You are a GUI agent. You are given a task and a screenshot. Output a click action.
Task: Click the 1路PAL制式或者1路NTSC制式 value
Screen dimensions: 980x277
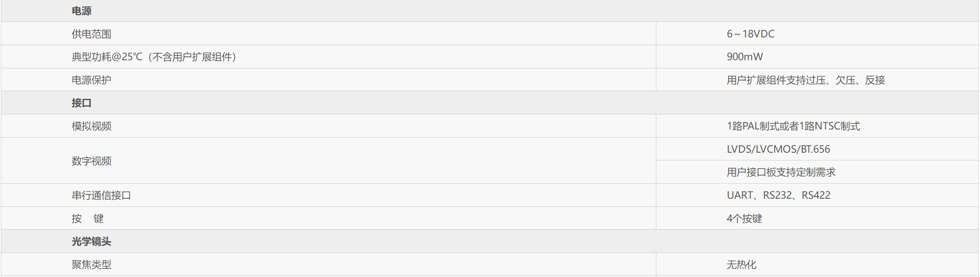pos(793,126)
